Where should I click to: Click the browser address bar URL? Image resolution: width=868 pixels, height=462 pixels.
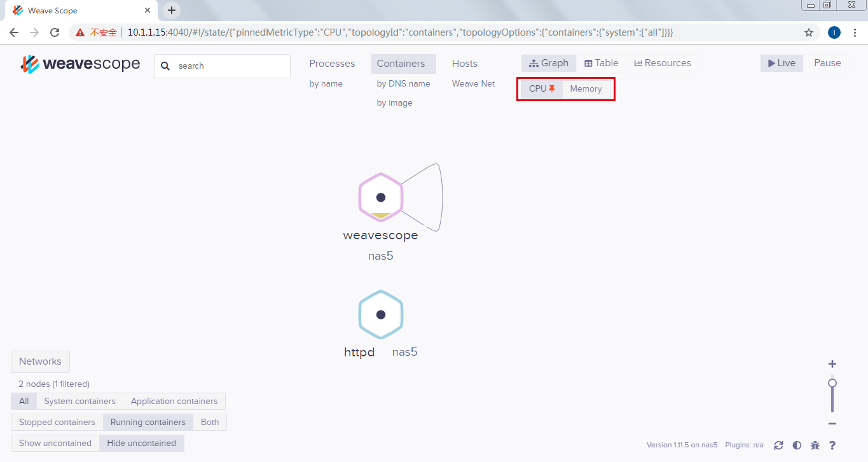401,32
